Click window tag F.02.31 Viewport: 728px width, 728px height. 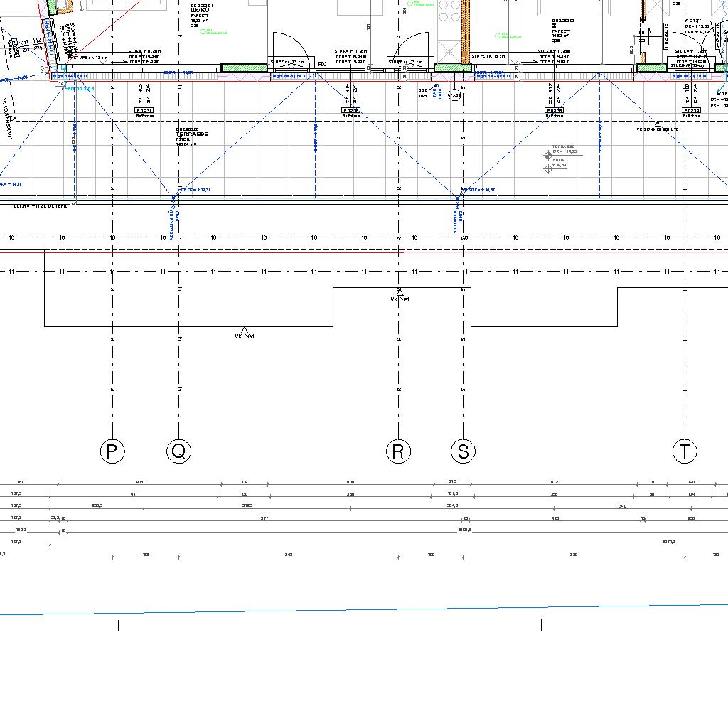click(144, 111)
